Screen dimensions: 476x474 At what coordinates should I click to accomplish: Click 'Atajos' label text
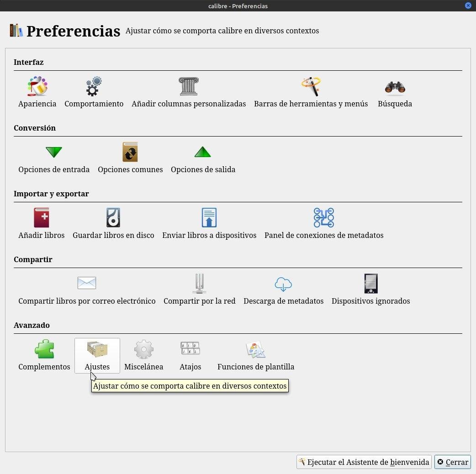point(190,367)
